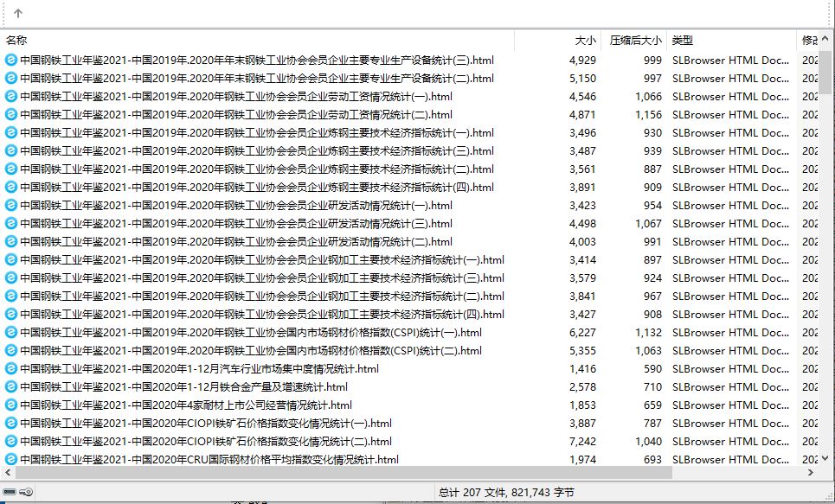Click the size value 3,891

(x=582, y=187)
